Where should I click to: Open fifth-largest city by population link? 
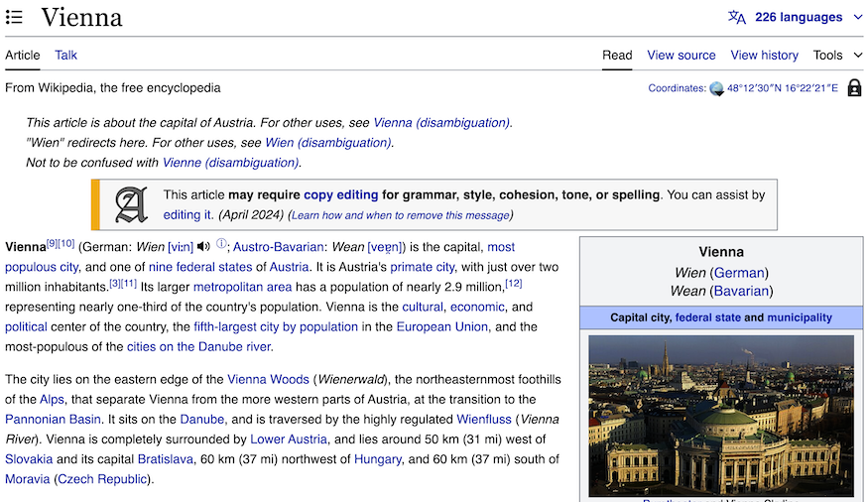[x=276, y=326]
